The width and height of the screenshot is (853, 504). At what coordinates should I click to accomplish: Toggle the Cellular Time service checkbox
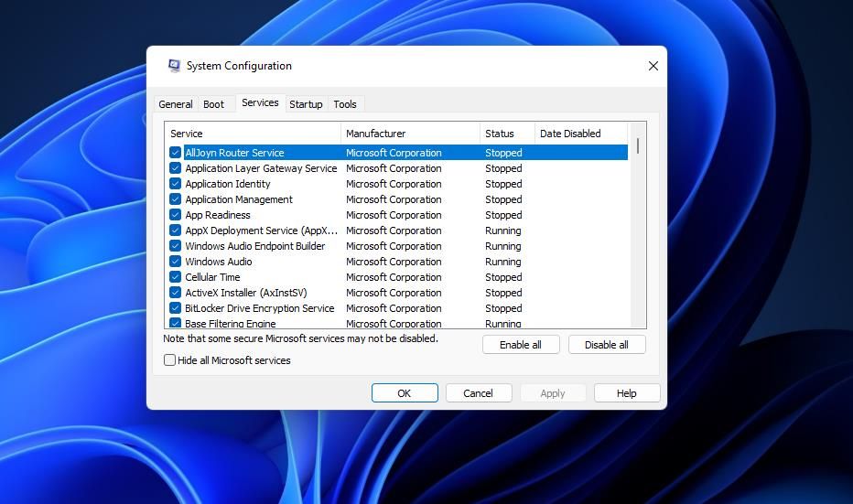pos(176,277)
